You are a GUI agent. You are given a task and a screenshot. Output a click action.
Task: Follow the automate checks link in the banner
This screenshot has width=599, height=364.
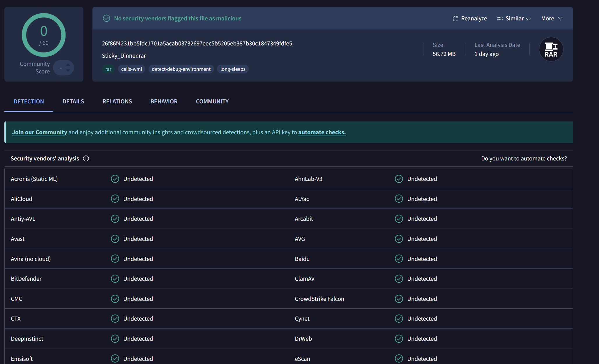pyautogui.click(x=322, y=132)
